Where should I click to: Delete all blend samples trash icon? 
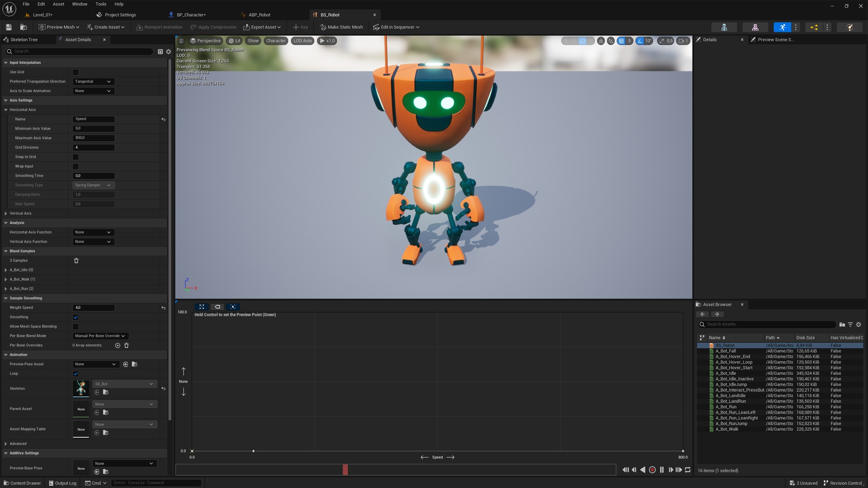pos(76,261)
